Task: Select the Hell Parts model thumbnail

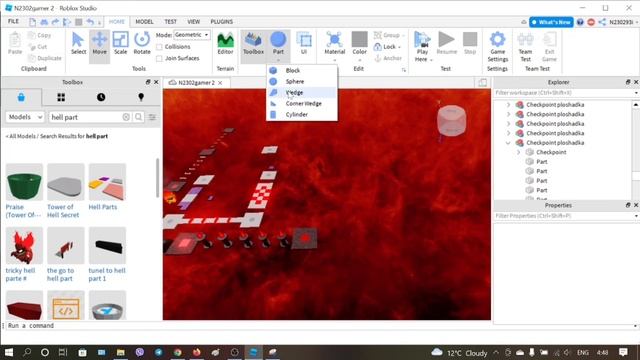Action: (107, 182)
